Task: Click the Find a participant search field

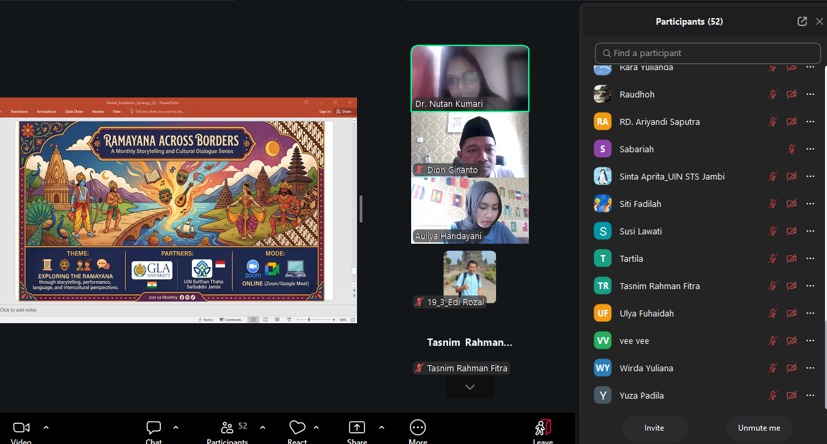Action: 707,53
